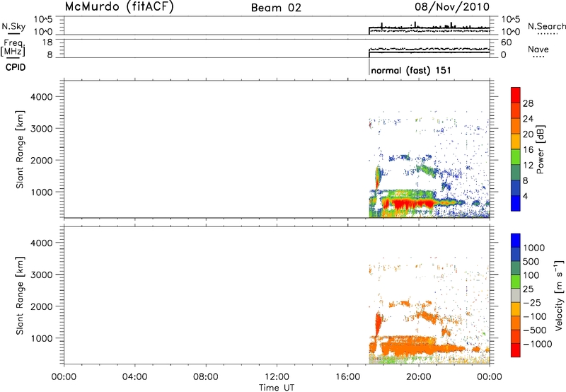Click the velocity panel 'Slant Range [km]' label
The width and height of the screenshot is (566, 392).
(20, 295)
